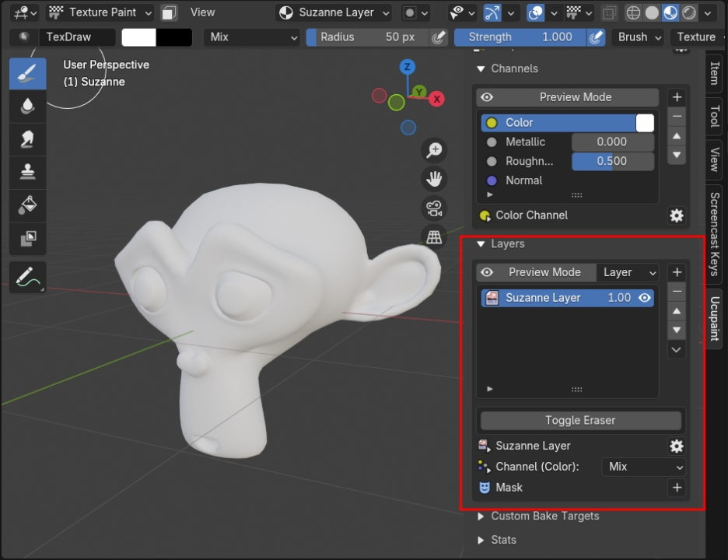Add a mask with plus
Image resolution: width=728 pixels, height=560 pixels.
pyautogui.click(x=677, y=488)
